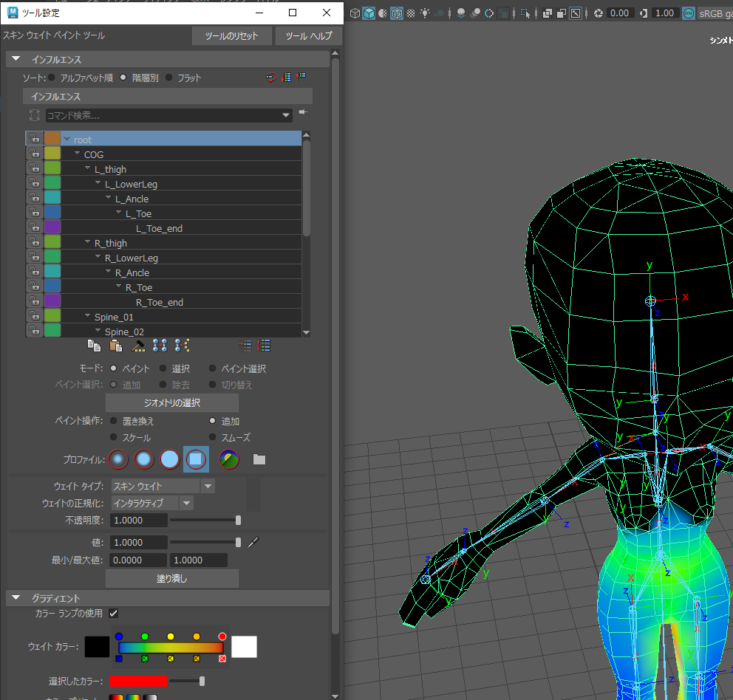Image resolution: width=733 pixels, height=700 pixels.
Task: Click the minimum value input field
Action: click(138, 560)
